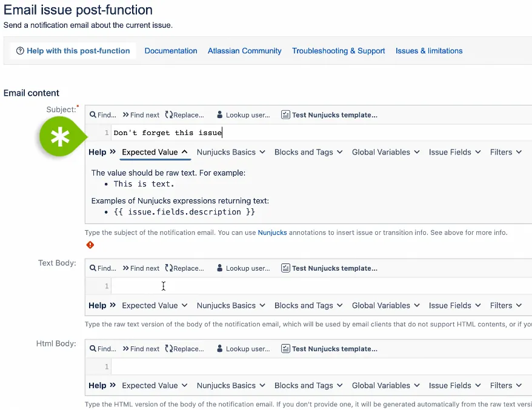532x410 pixels.
Task: Toggle the Html Body Help double-chevron
Action: 113,385
